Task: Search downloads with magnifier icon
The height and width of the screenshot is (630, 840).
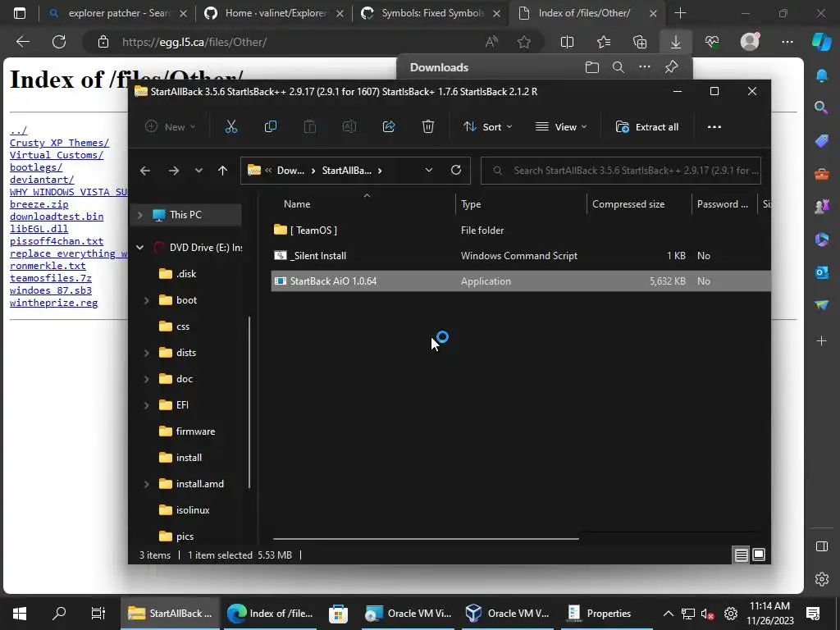Action: tap(619, 67)
